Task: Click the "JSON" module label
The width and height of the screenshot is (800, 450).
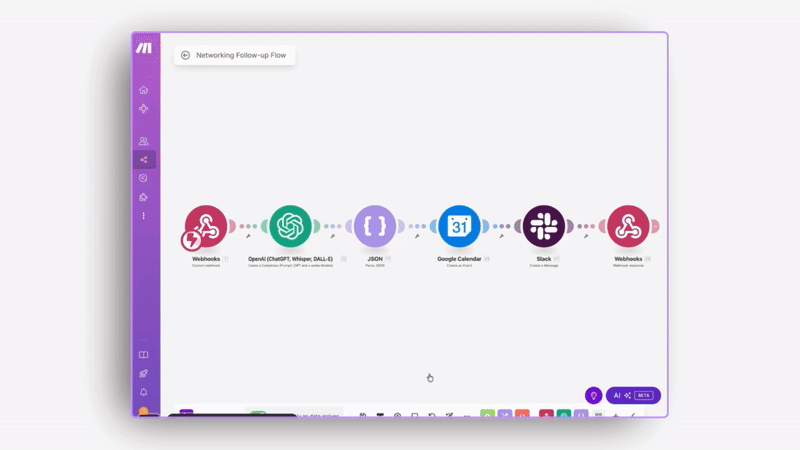Action: tap(375, 259)
